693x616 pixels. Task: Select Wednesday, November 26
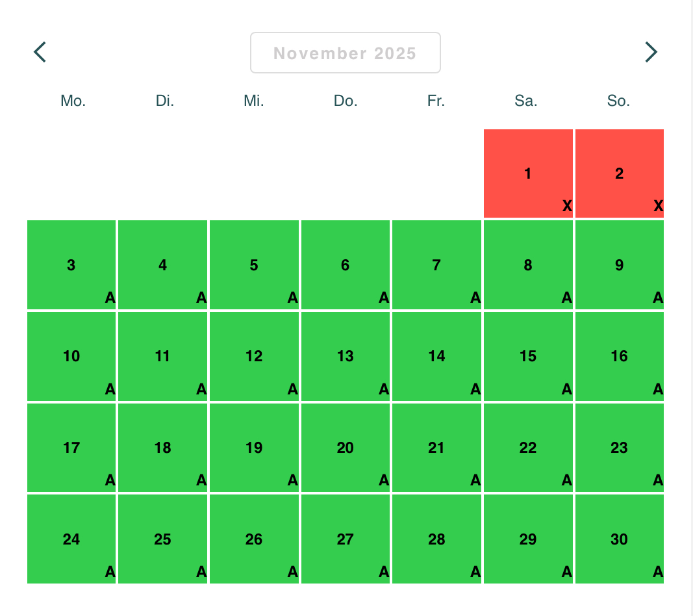[254, 539]
